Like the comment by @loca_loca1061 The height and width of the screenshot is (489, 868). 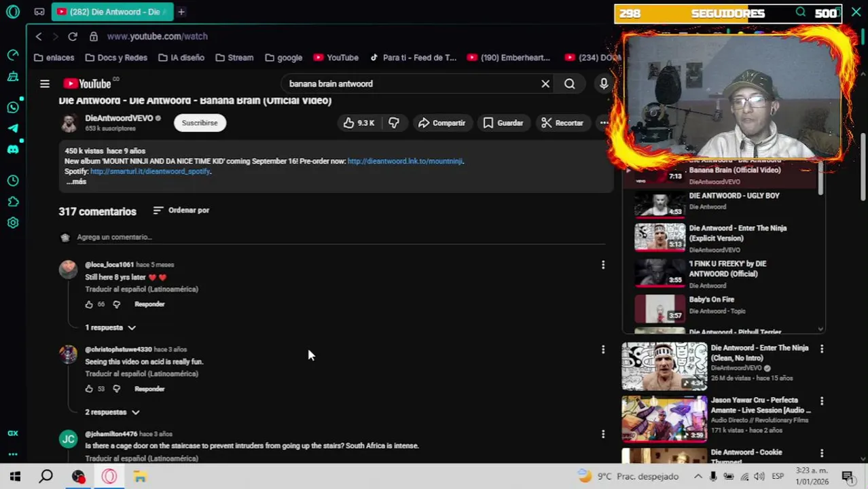(89, 304)
